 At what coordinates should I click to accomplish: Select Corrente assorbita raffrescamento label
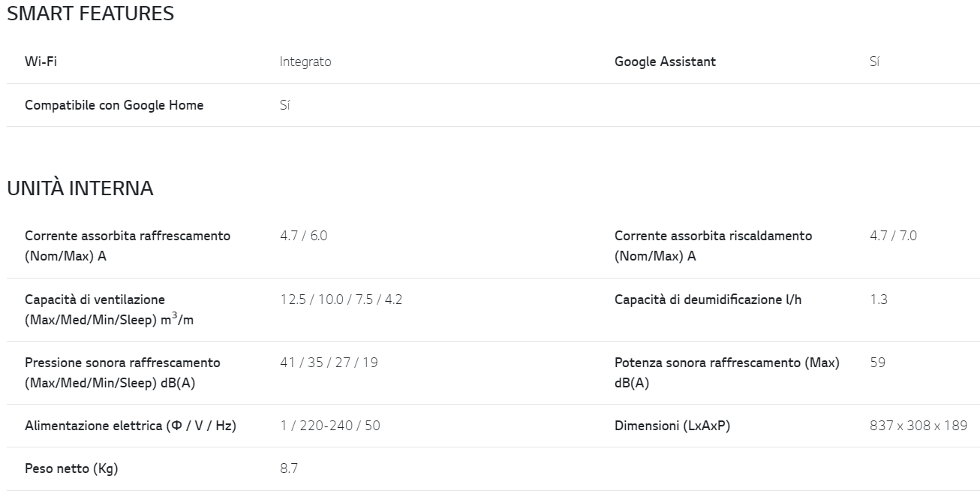click(128, 245)
